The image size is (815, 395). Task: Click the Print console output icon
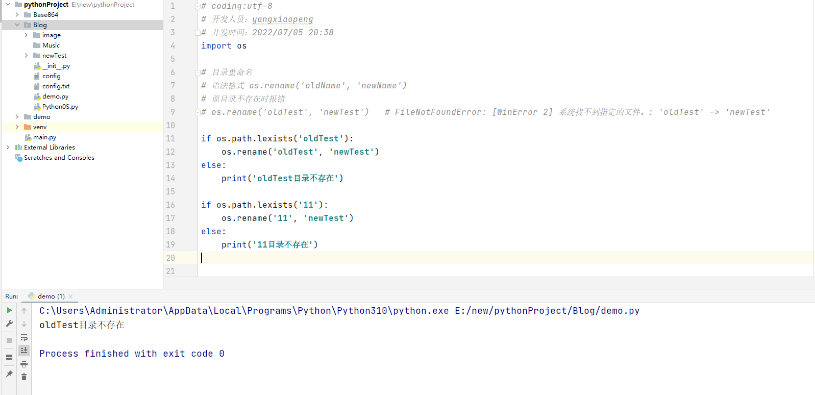point(24,364)
